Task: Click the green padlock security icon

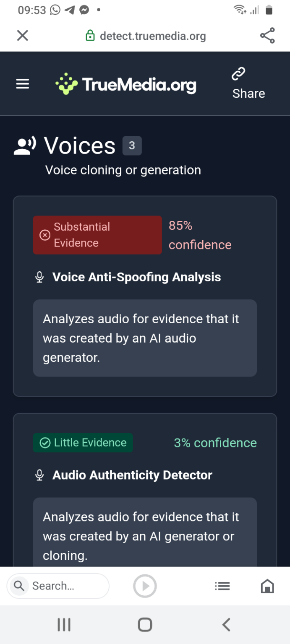Action: pos(90,36)
